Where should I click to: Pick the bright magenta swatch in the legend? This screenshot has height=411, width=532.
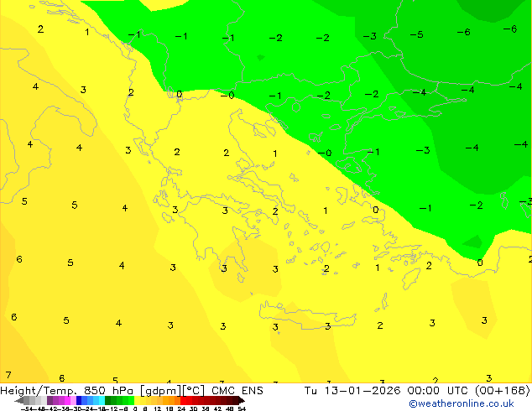point(67,400)
